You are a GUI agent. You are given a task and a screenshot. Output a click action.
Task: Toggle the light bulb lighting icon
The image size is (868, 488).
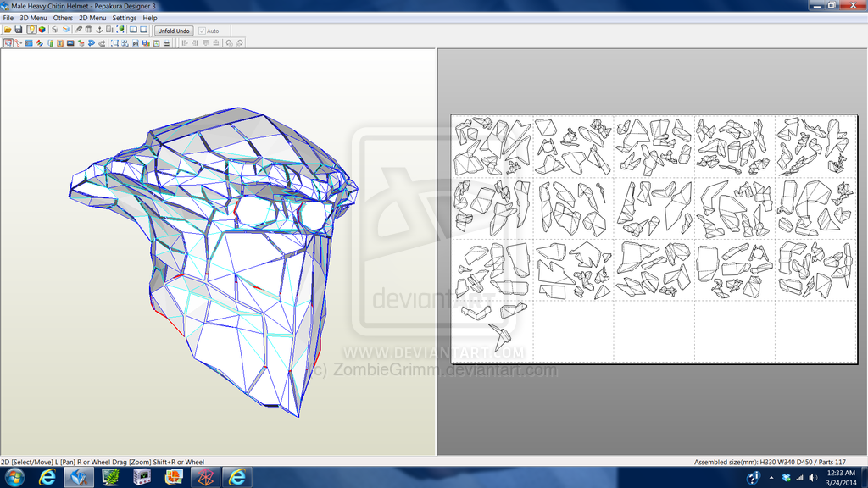[x=31, y=30]
